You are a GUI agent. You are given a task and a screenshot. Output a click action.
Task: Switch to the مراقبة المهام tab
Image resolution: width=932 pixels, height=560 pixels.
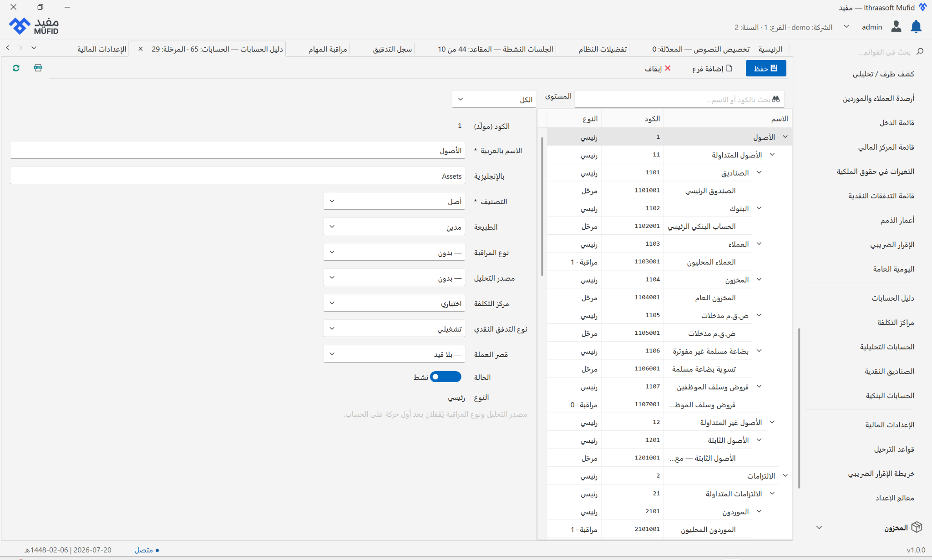328,49
